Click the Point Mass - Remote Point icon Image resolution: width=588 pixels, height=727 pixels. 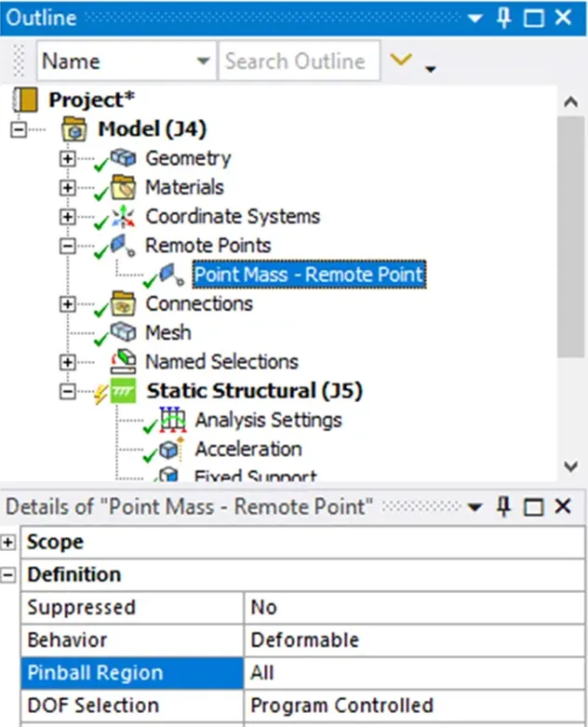point(171,275)
